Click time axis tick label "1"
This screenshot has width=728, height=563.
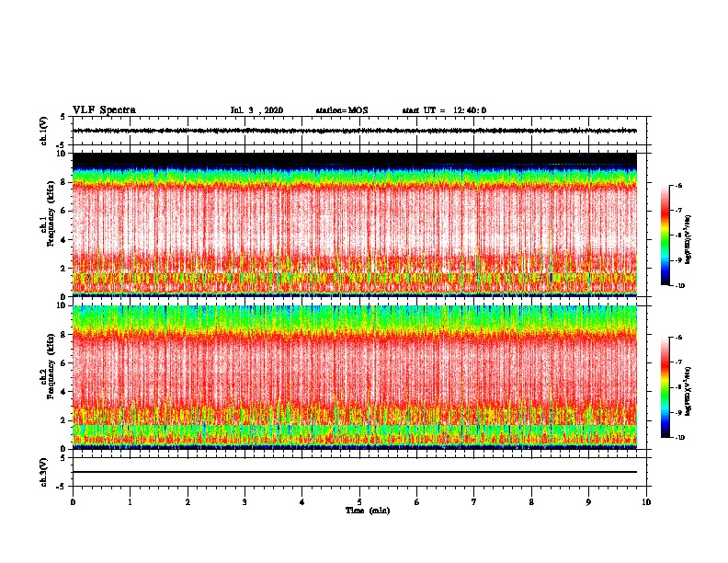pos(130,502)
